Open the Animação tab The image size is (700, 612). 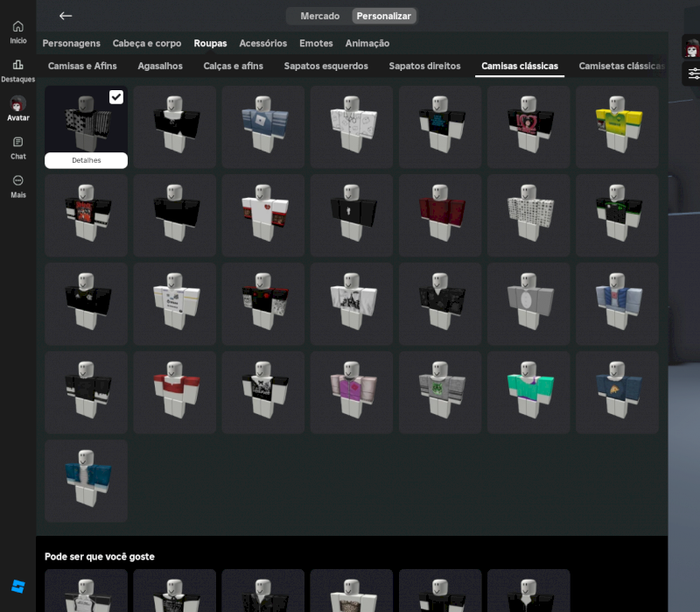[x=367, y=43]
